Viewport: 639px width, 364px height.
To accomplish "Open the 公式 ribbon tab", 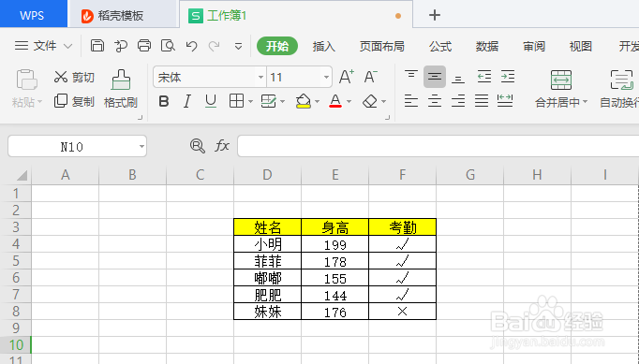I will (440, 47).
